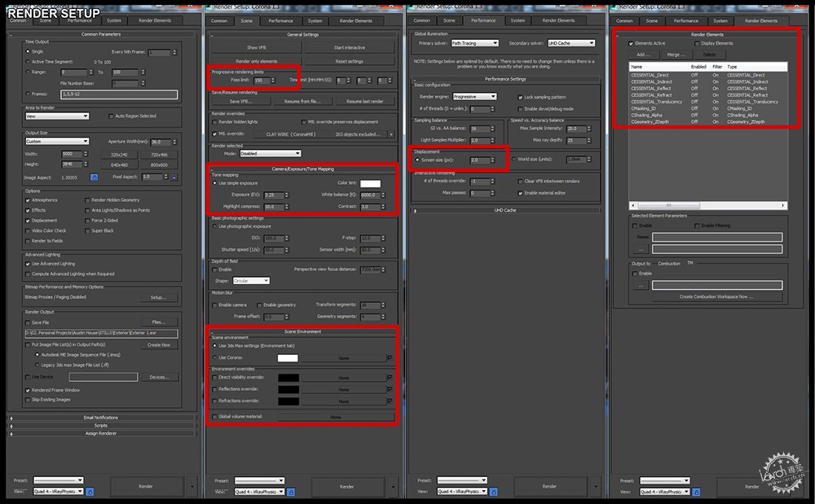Toggle Lock sampling pattern checkbox
815x504 pixels.
click(x=520, y=97)
